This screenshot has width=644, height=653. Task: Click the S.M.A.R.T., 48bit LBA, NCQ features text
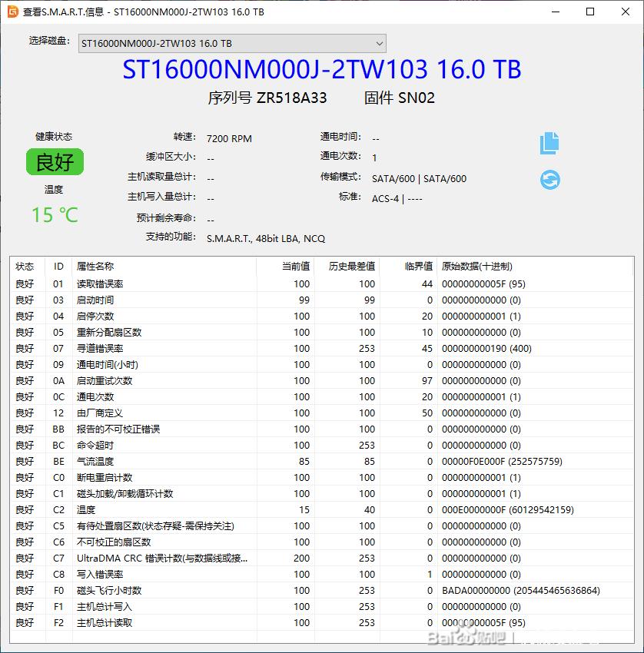[x=266, y=239]
